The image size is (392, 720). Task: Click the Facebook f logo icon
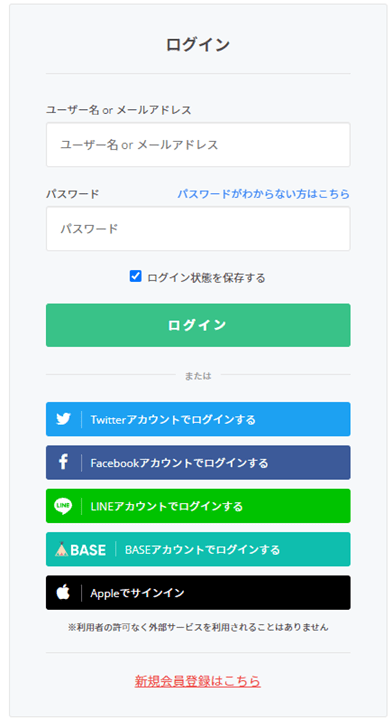coord(63,462)
